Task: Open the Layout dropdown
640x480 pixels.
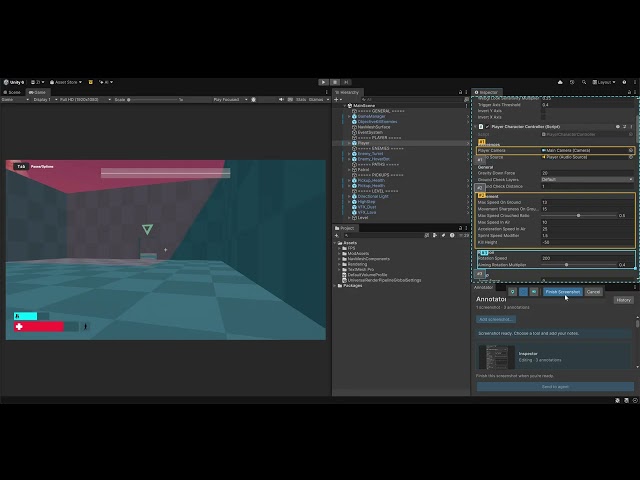Action: click(604, 82)
